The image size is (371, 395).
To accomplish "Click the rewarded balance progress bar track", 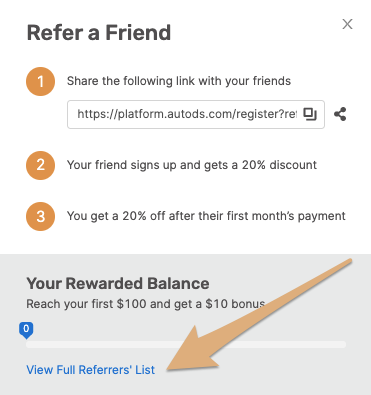I will [x=186, y=344].
